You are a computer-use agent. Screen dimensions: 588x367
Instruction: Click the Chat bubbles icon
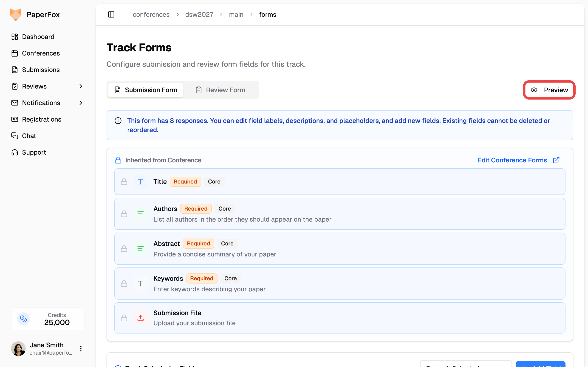click(14, 136)
